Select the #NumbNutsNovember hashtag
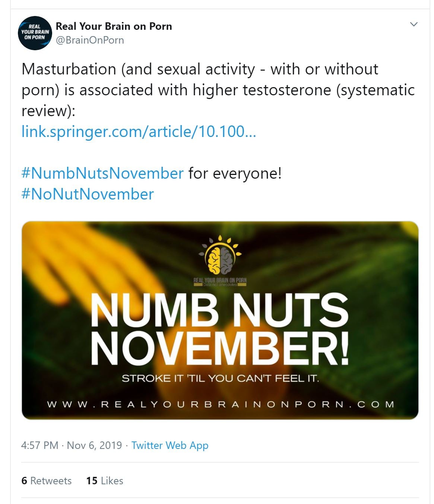Screen dimensions: 434x504 102,173
